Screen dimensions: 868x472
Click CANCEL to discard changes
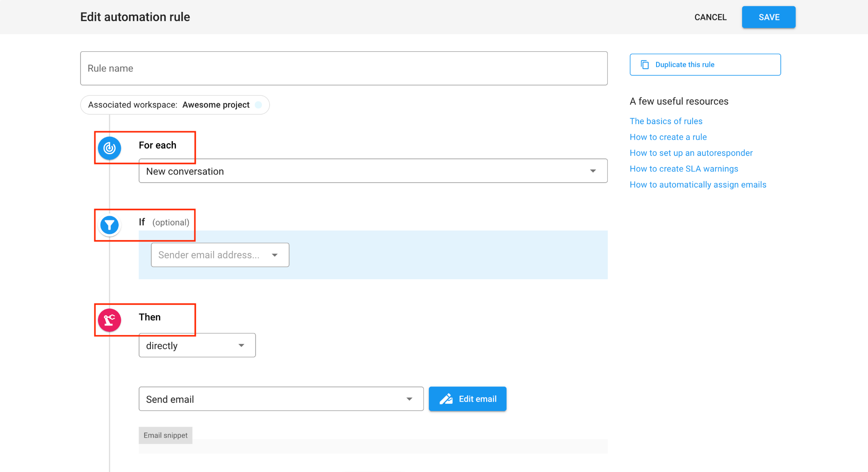[x=710, y=17]
